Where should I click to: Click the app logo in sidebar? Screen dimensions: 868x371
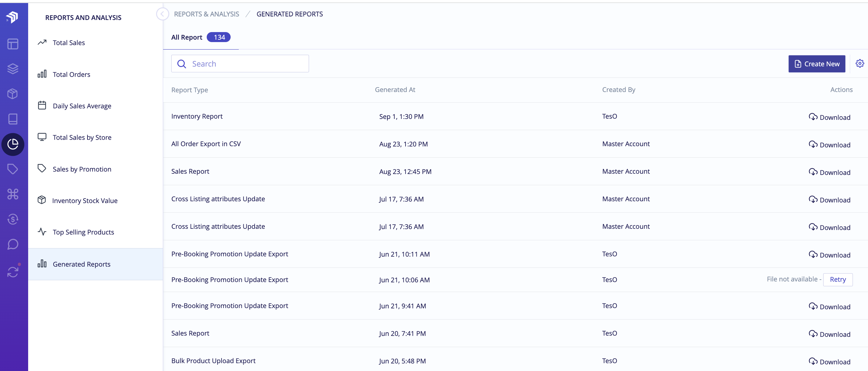[12, 17]
